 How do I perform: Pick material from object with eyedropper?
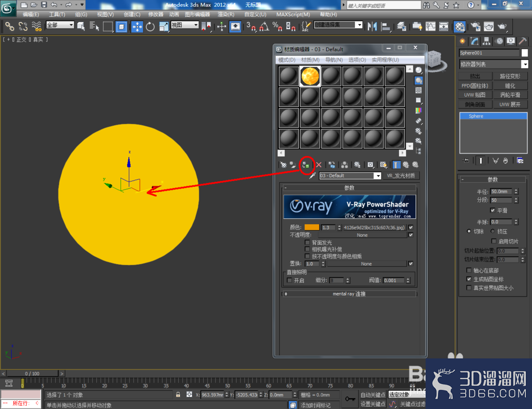[312, 176]
